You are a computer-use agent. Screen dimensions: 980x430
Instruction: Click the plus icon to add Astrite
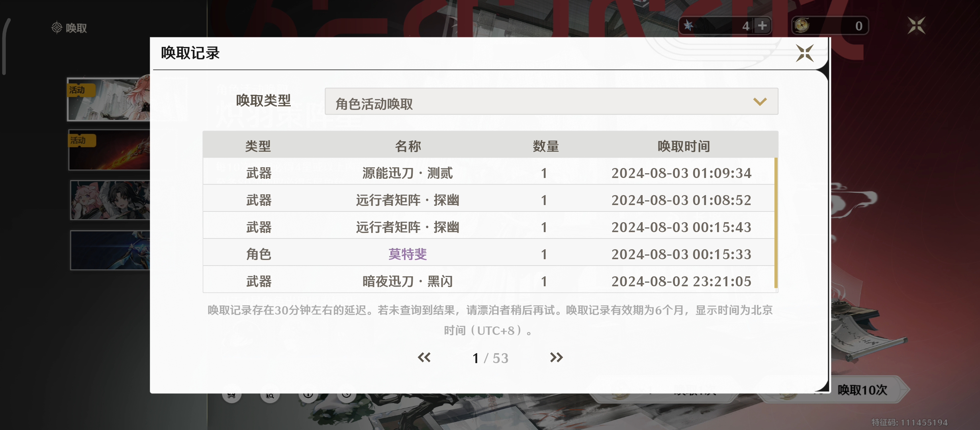762,25
